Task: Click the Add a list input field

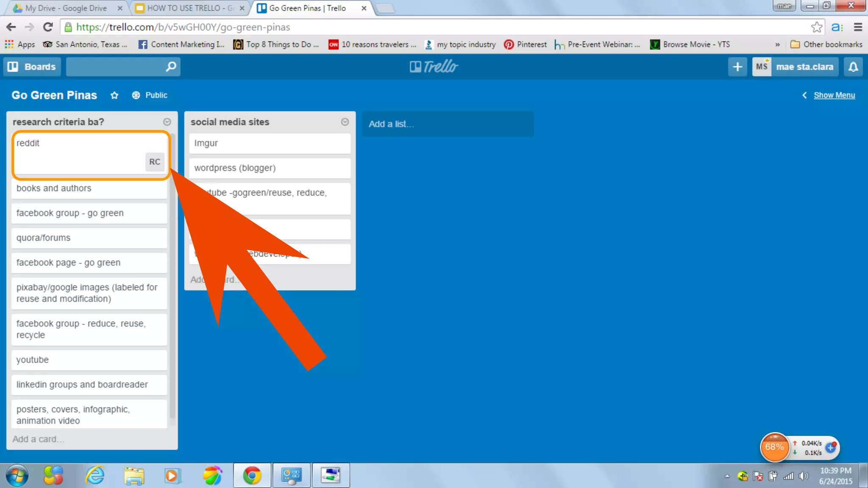Action: pos(448,124)
